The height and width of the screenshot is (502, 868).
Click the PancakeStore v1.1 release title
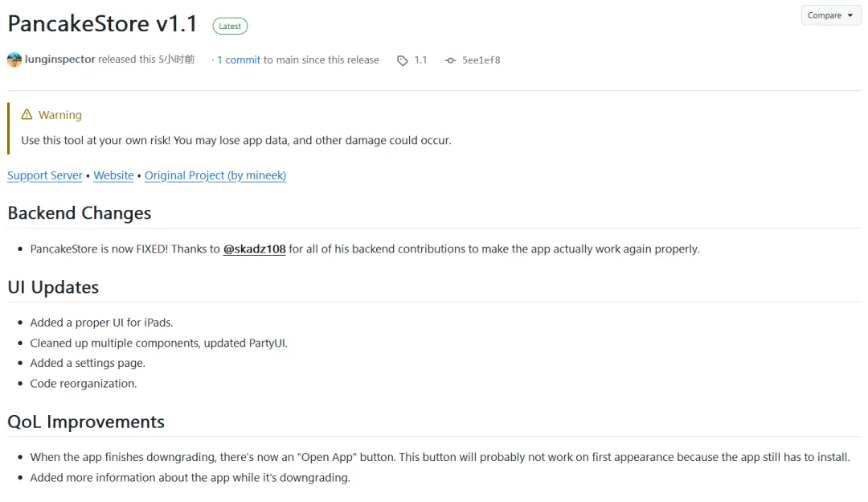click(x=103, y=24)
